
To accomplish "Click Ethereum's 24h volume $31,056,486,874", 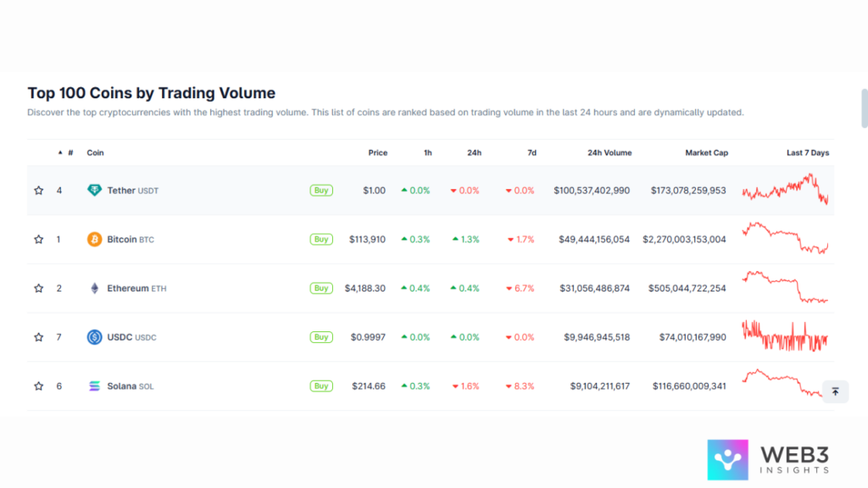I will 594,288.
